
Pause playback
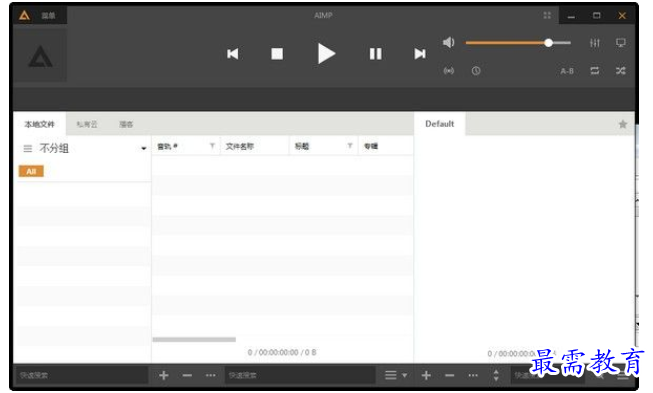[375, 54]
